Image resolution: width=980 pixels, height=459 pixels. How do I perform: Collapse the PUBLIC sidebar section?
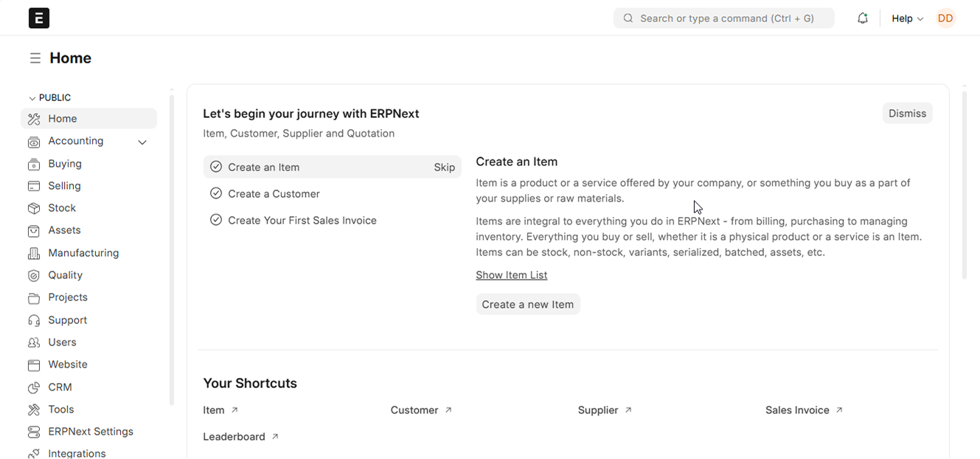[x=50, y=97]
